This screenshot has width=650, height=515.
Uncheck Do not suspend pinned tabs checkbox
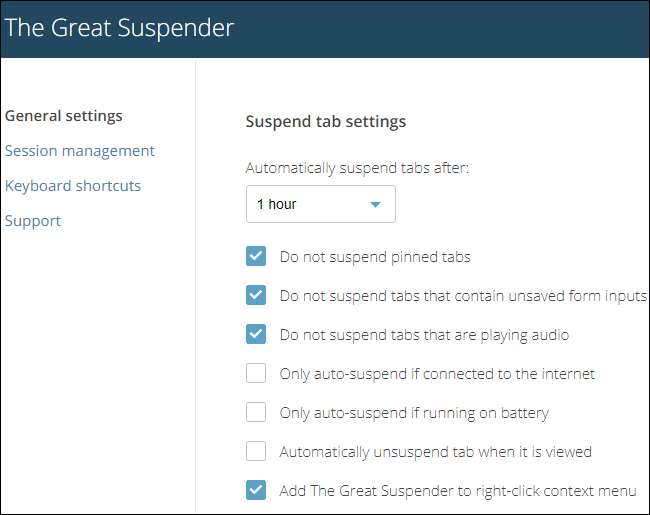pyautogui.click(x=256, y=256)
